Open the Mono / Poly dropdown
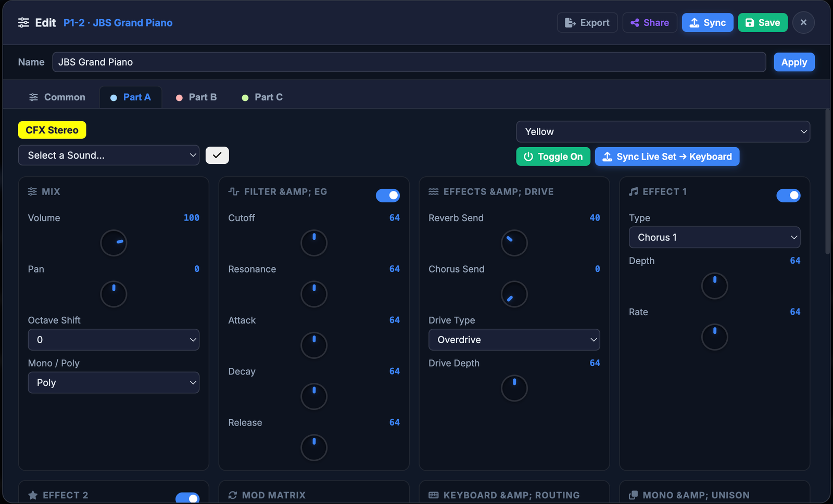The height and width of the screenshot is (504, 833). pyautogui.click(x=113, y=382)
